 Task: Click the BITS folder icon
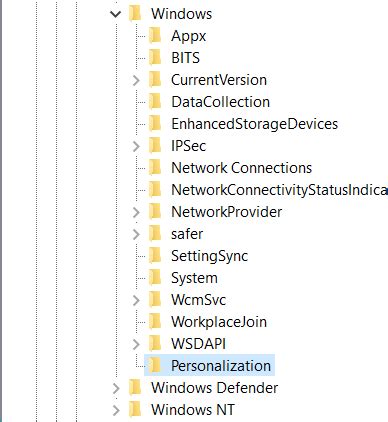click(x=155, y=57)
